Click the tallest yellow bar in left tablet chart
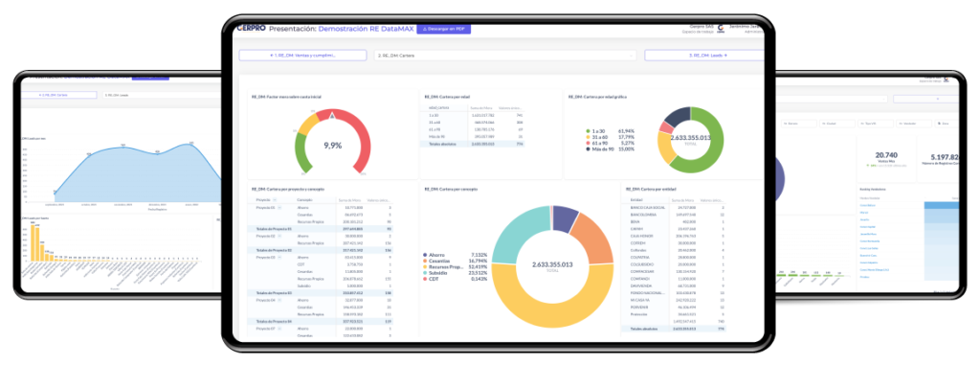This screenshot has height=365, width=980. tap(33, 243)
